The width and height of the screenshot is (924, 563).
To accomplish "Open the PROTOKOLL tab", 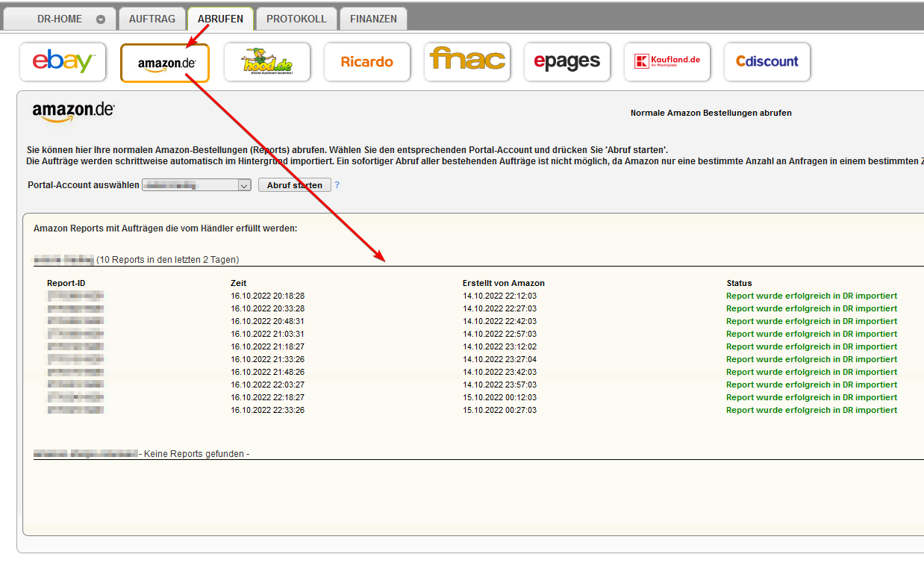I will 296,19.
